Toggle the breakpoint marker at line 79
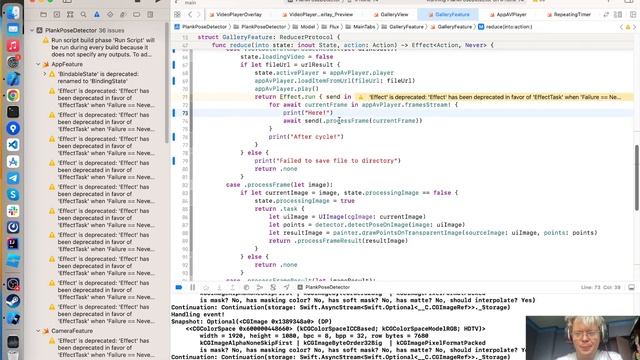Image resolution: width=640 pixels, height=360 pixels. 174,161
